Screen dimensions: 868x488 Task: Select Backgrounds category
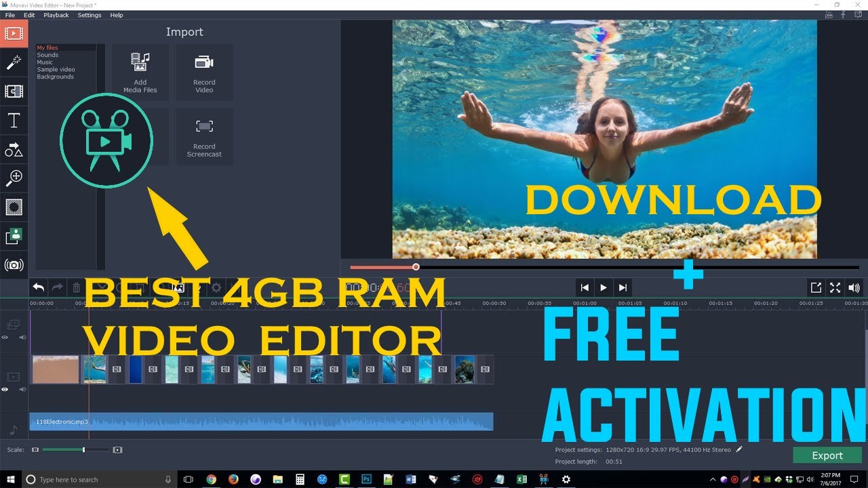click(x=55, y=77)
